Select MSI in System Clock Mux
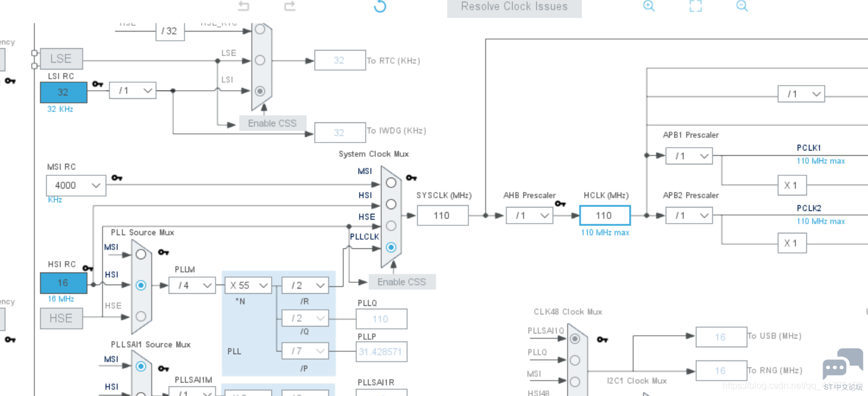868x396 pixels. click(391, 183)
